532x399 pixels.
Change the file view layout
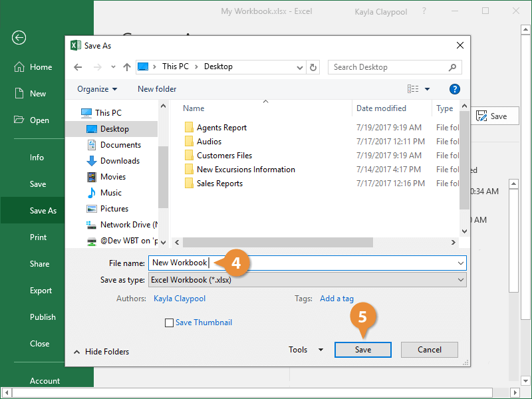click(x=413, y=88)
